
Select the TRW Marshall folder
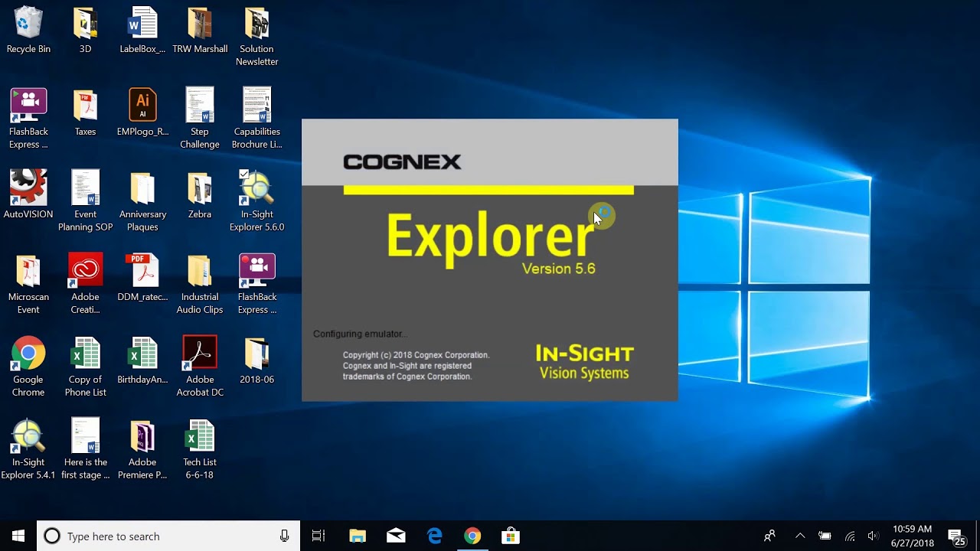point(200,23)
